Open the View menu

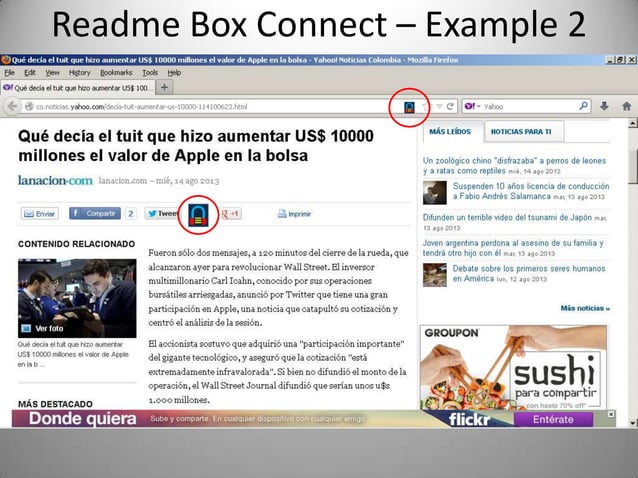pos(52,73)
